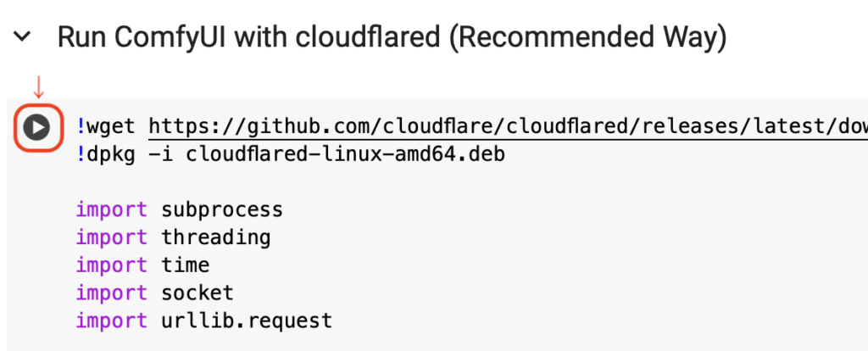Click the red arrow above the run button
This screenshot has height=351, width=868.
click(x=37, y=87)
